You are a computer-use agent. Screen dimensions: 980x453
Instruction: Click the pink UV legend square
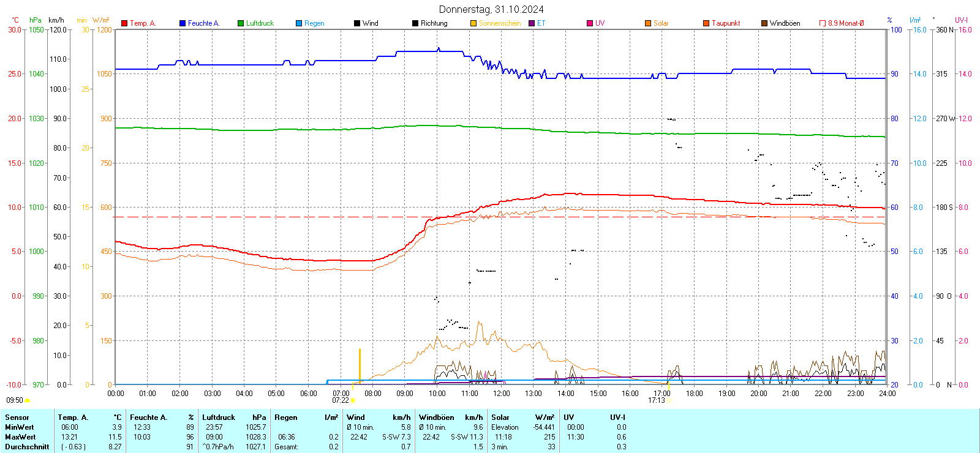[590, 23]
